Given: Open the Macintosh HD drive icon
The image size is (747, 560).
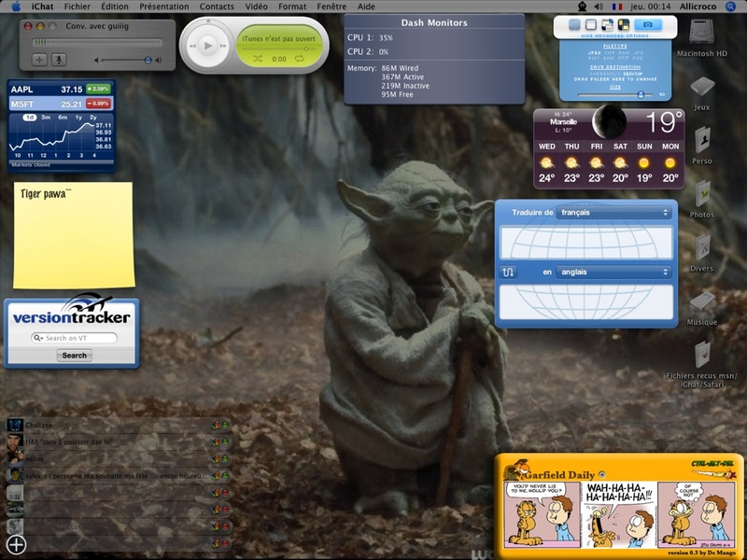Looking at the screenshot, I should [x=701, y=34].
